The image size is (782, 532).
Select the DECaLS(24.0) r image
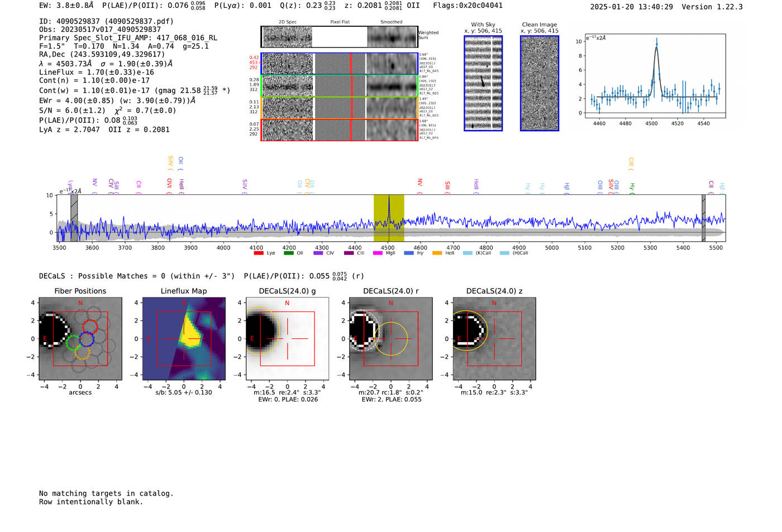point(391,339)
